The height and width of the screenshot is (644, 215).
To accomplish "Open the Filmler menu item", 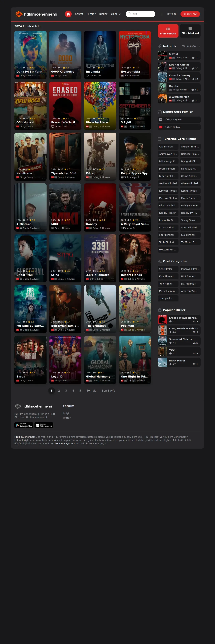I will point(91,14).
